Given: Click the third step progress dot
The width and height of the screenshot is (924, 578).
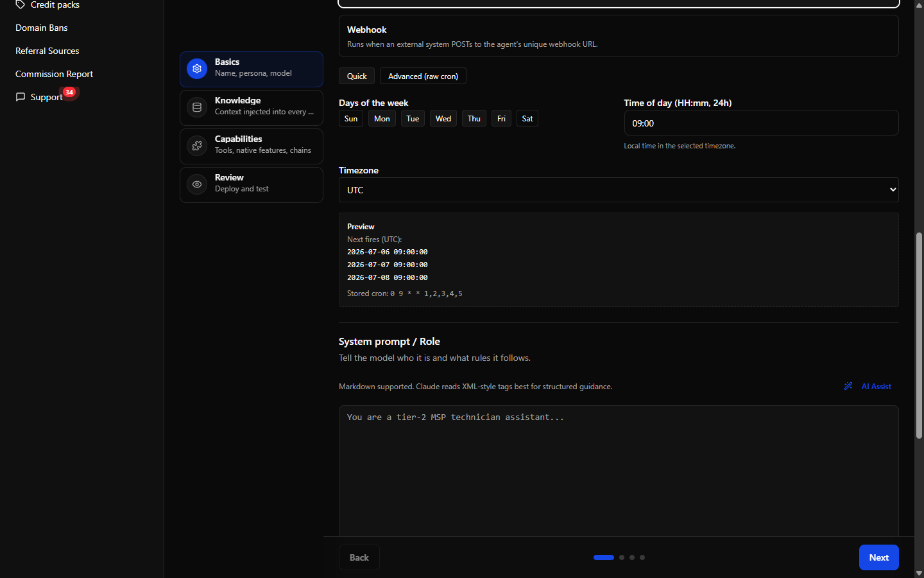Looking at the screenshot, I should pyautogui.click(x=632, y=557).
